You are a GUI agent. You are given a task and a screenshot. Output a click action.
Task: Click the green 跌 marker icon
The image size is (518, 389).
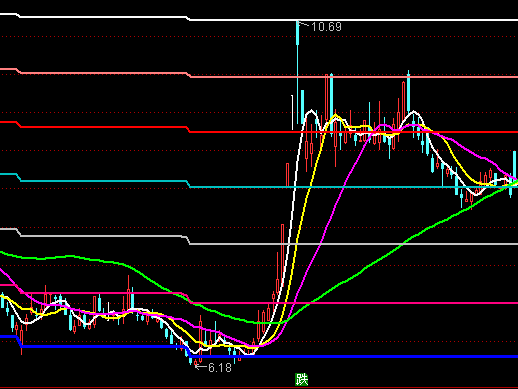(302, 379)
